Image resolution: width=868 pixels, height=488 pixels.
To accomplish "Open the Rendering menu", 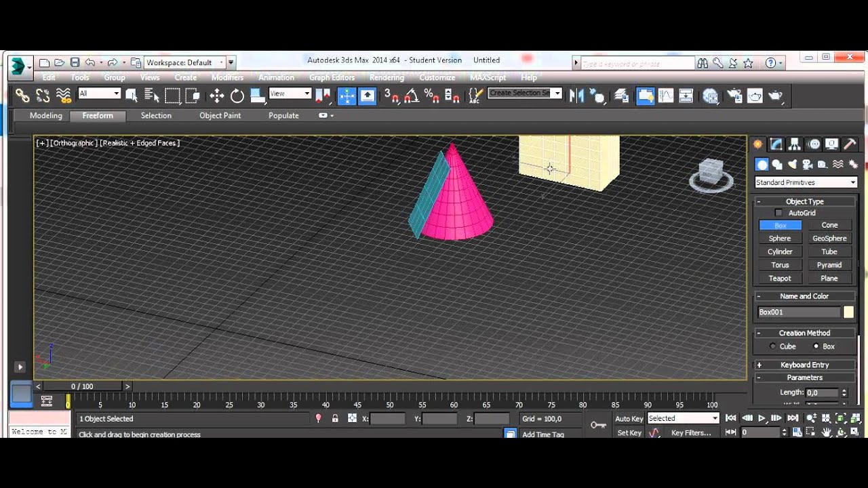I will pyautogui.click(x=387, y=77).
